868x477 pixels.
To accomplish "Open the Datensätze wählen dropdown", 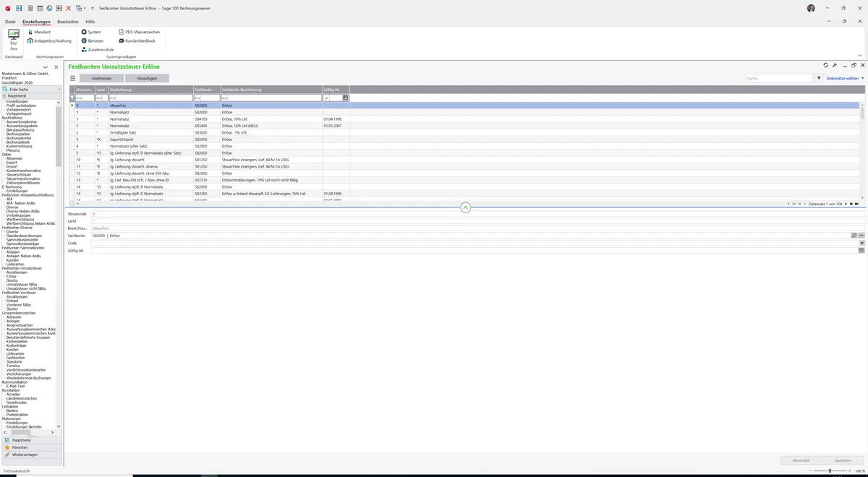I will [845, 78].
